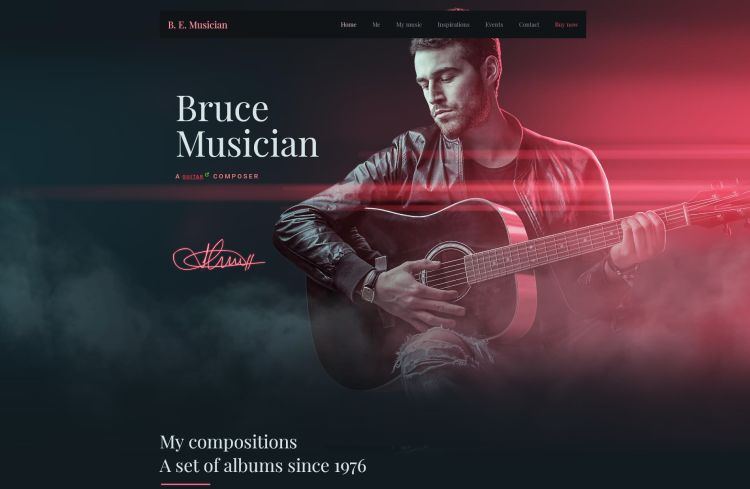Click the small green external-link icon after 'Guitar'
The height and width of the screenshot is (489, 750).
tap(207, 175)
